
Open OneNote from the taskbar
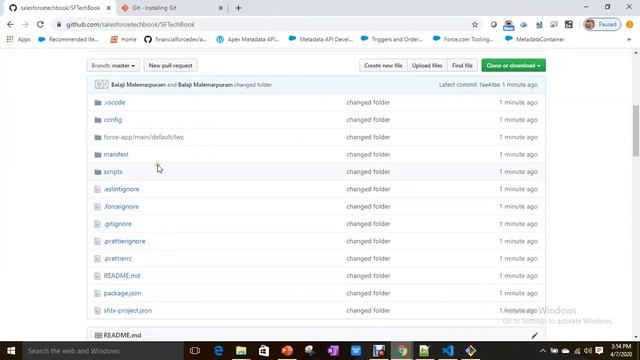[x=333, y=351]
